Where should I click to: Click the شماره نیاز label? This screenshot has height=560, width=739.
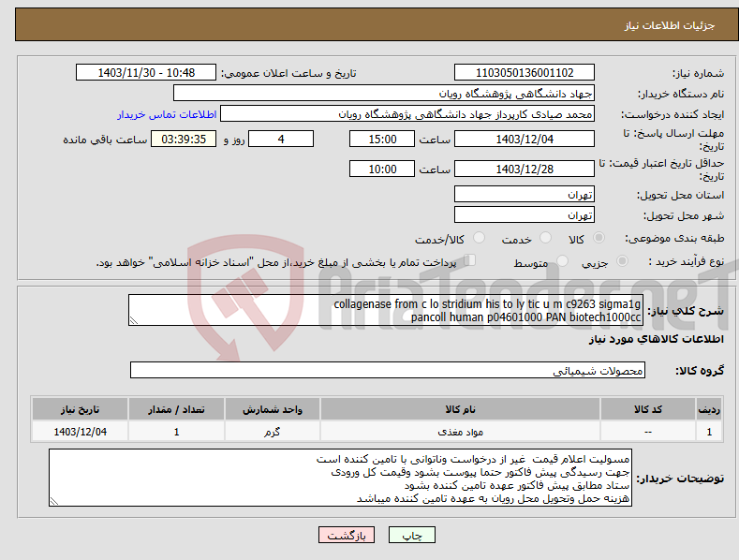pos(698,74)
